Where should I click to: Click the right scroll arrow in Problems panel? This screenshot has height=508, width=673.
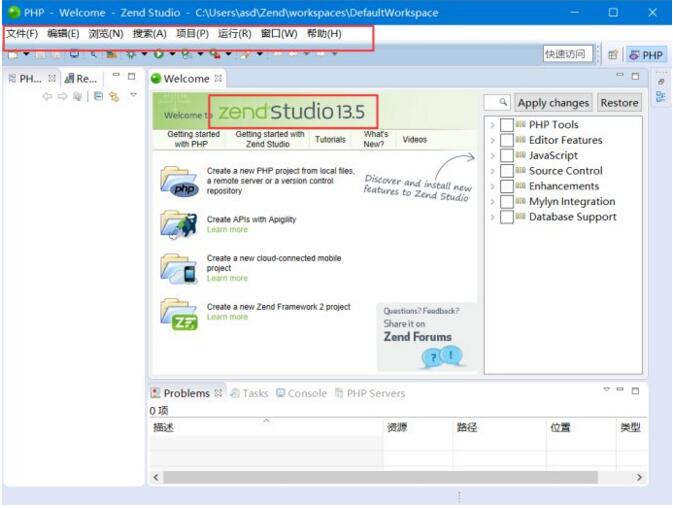coord(640,477)
